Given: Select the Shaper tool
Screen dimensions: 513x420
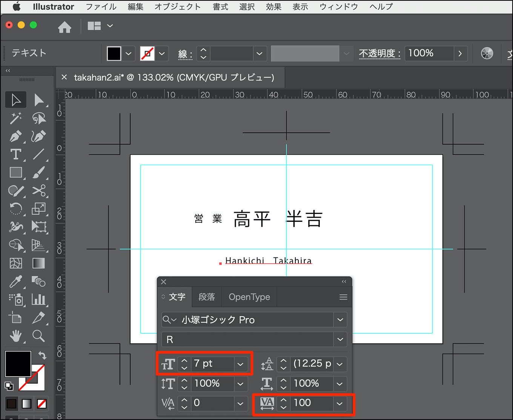Looking at the screenshot, I should pos(16,191).
